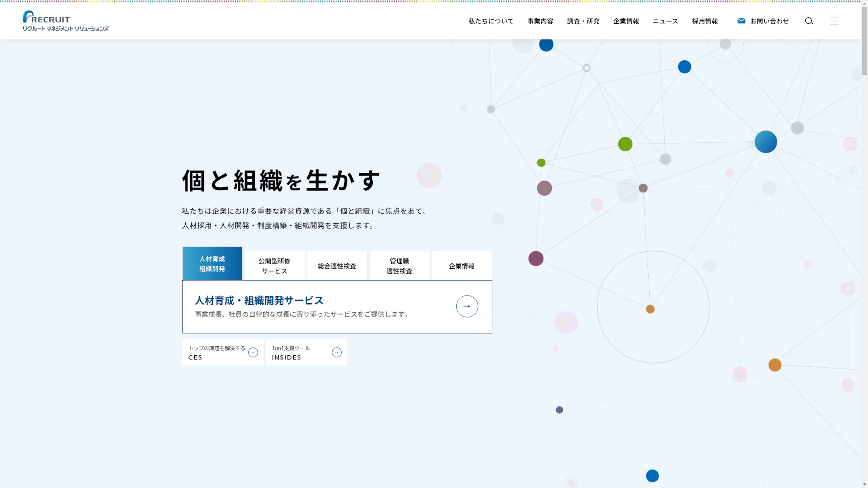This screenshot has width=868, height=488.
Task: Open 採用情報 menu item
Action: 705,21
